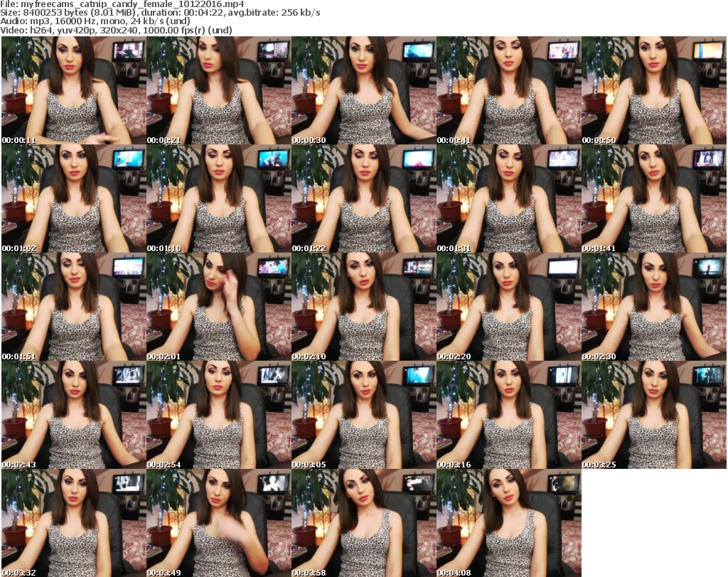Click the frame timestamped 00:01:51
This screenshot has width=728, height=577.
click(x=73, y=307)
